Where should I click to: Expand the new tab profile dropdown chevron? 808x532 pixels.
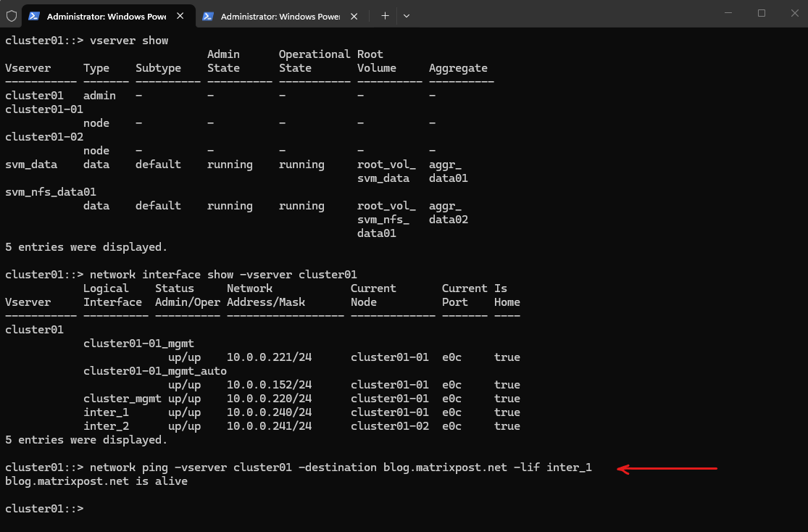(x=407, y=15)
